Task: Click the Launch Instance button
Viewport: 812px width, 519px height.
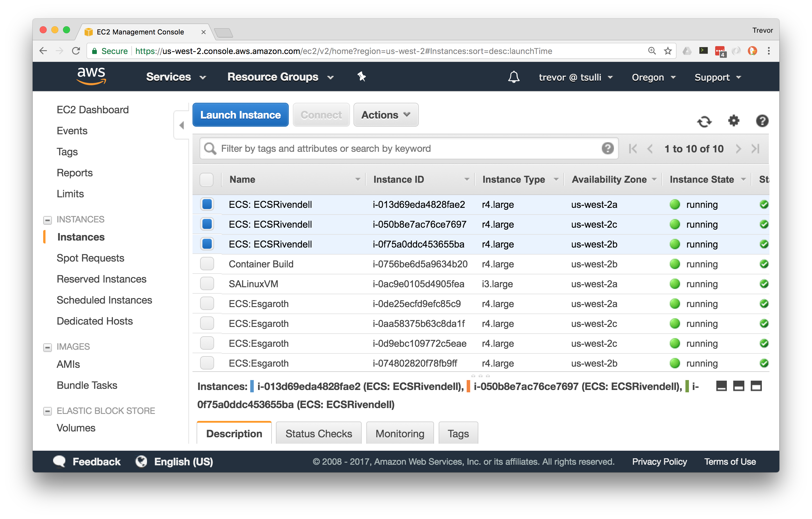Action: click(x=240, y=115)
